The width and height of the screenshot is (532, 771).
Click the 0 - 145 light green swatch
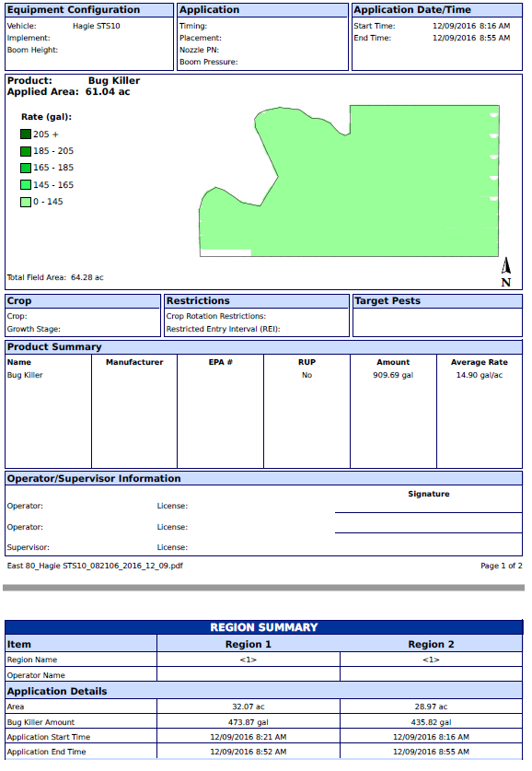[x=26, y=202]
